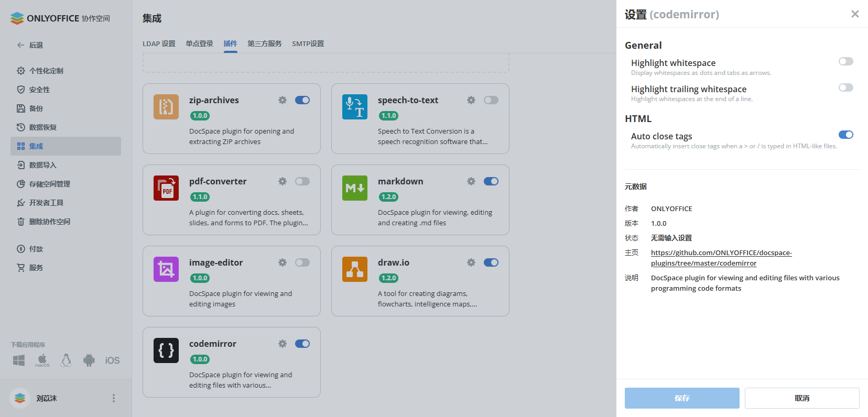
Task: Open 付款 section in sidebar
Action: (x=66, y=249)
